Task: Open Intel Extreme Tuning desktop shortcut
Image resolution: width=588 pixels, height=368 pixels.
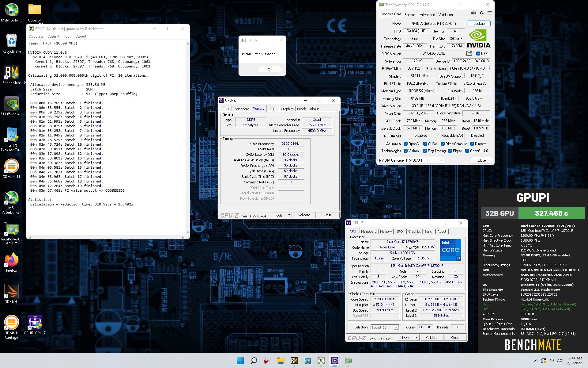Action: 12,140
